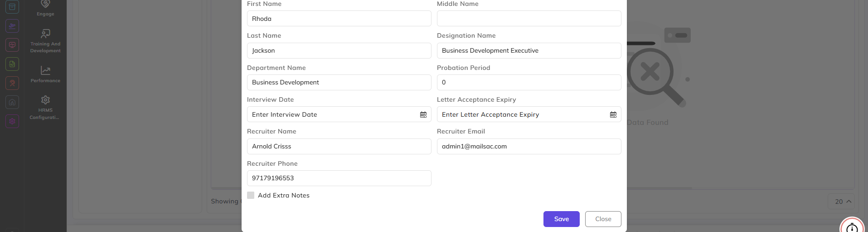Click the Probation Period field
868x232 pixels.
(529, 82)
